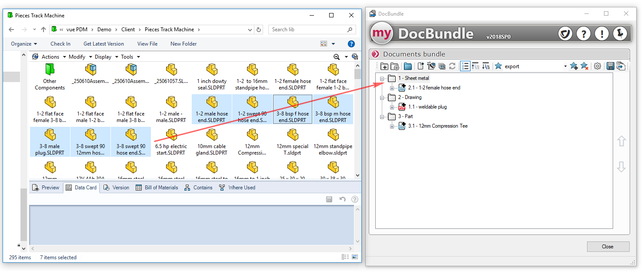Open the Organize dropdown menu
The width and height of the screenshot is (644, 274).
tap(24, 44)
